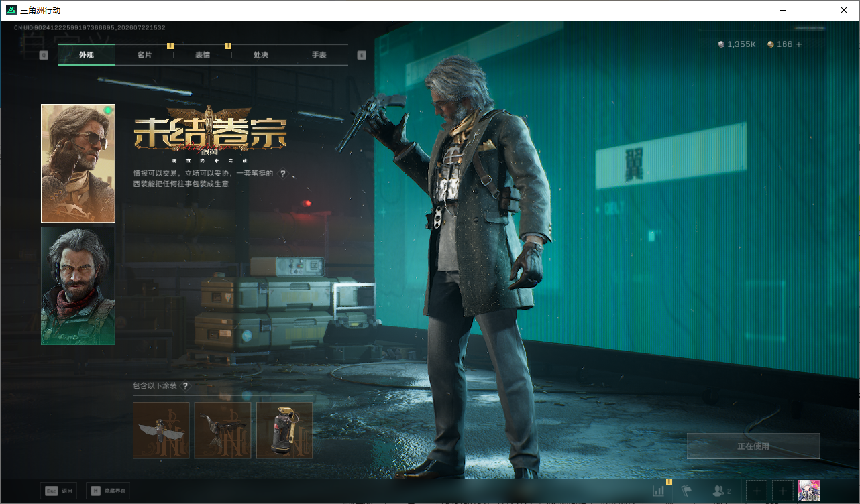Open the friends list icon showing 2

(x=722, y=491)
